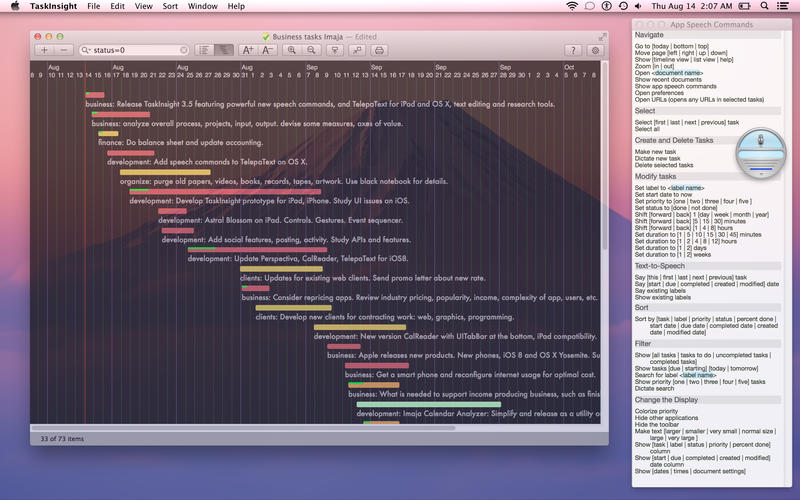Click the volume icon in the menu bar
The width and height of the screenshot is (800, 500).
point(638,6)
